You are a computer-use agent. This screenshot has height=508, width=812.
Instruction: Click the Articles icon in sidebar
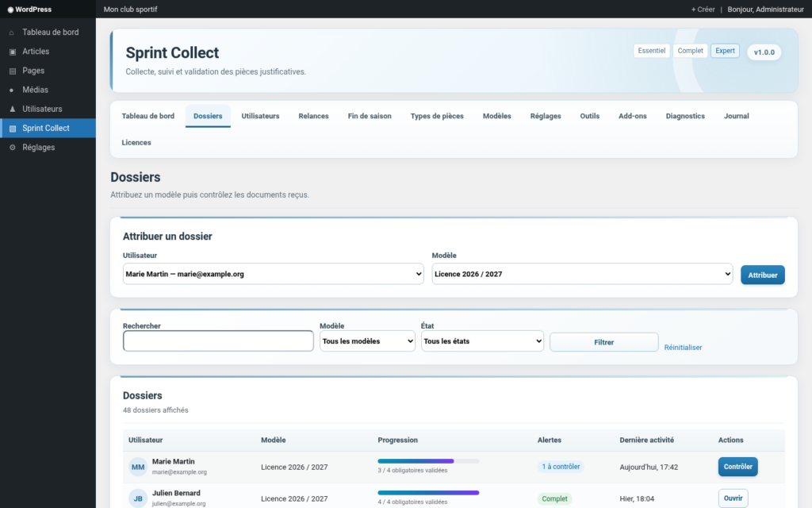[13, 52]
